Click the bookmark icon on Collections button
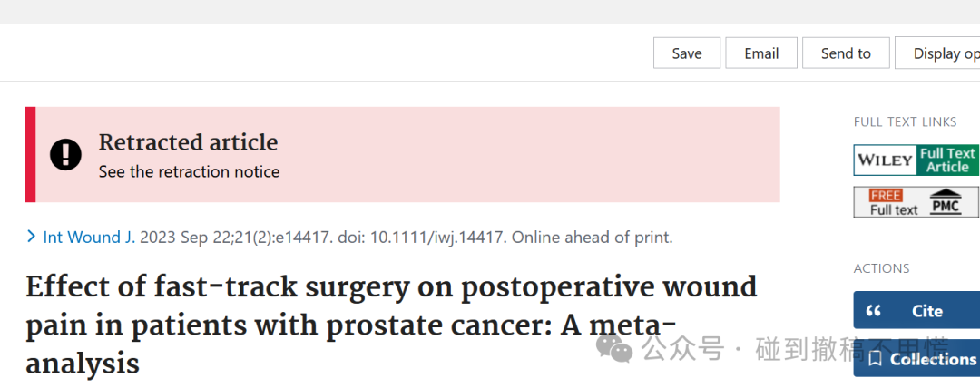Viewport: 980px width, 388px height. (x=875, y=359)
